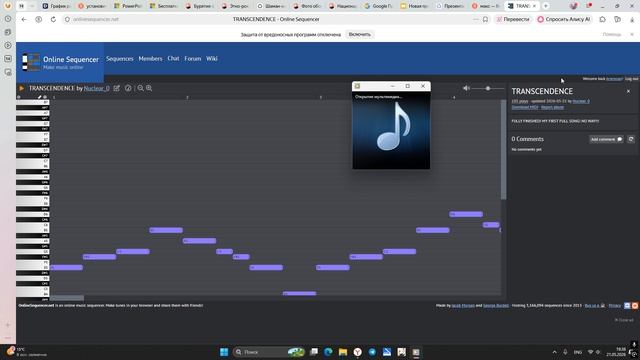Screen dimensions: 640x360
Task: Adjust the volume slider handle
Action: (488, 88)
